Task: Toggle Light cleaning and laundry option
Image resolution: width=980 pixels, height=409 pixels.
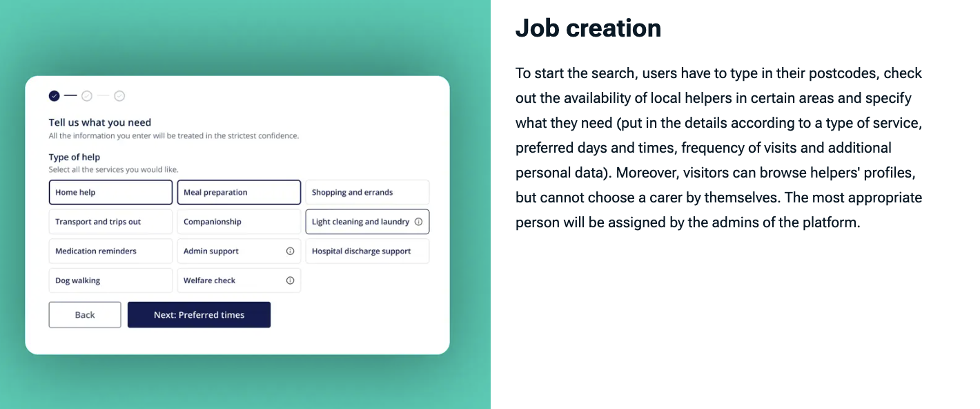Action: [x=359, y=222]
